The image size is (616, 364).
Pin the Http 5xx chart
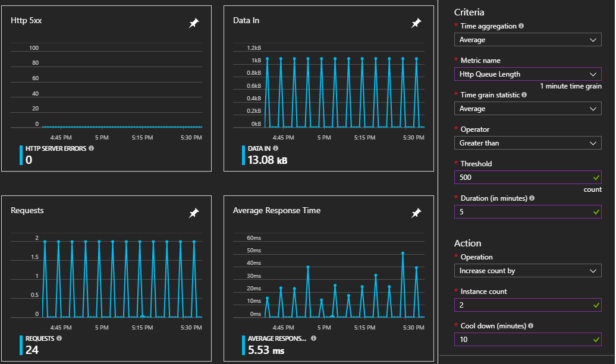194,23
